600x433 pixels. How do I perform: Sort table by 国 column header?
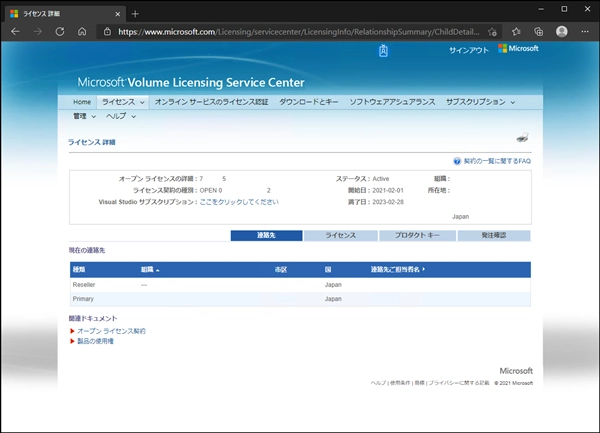tap(328, 270)
